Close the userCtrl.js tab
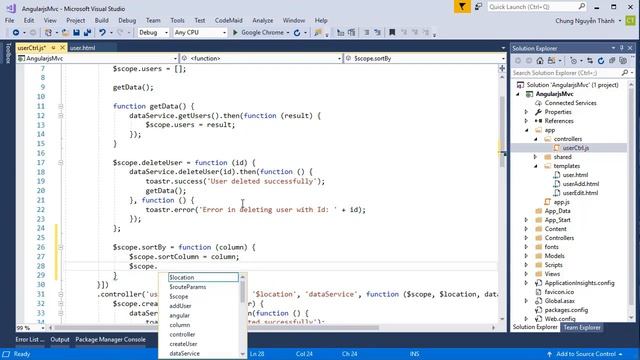 click(62, 48)
